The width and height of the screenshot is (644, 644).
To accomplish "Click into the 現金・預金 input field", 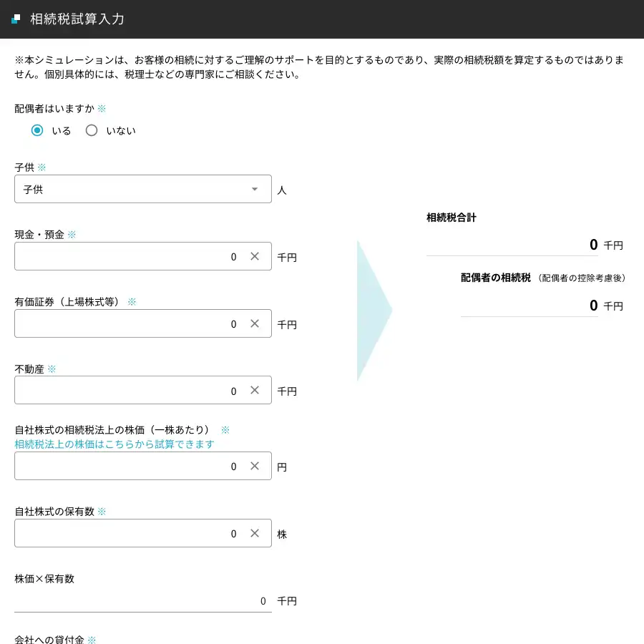I will 129,256.
